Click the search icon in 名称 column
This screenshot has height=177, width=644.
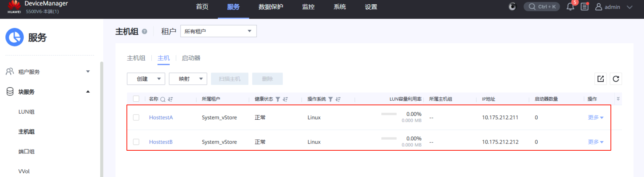(x=163, y=99)
